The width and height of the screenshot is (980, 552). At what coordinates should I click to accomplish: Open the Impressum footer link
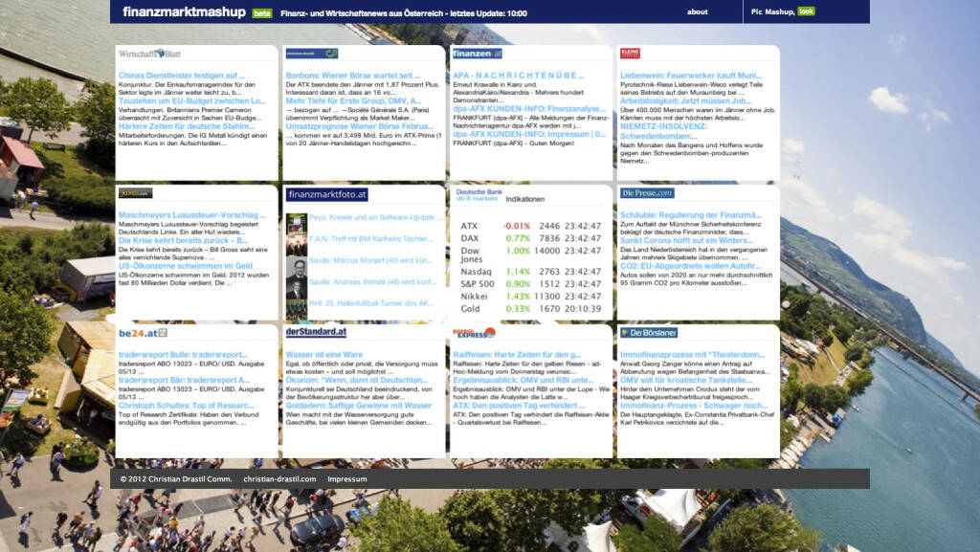point(346,478)
